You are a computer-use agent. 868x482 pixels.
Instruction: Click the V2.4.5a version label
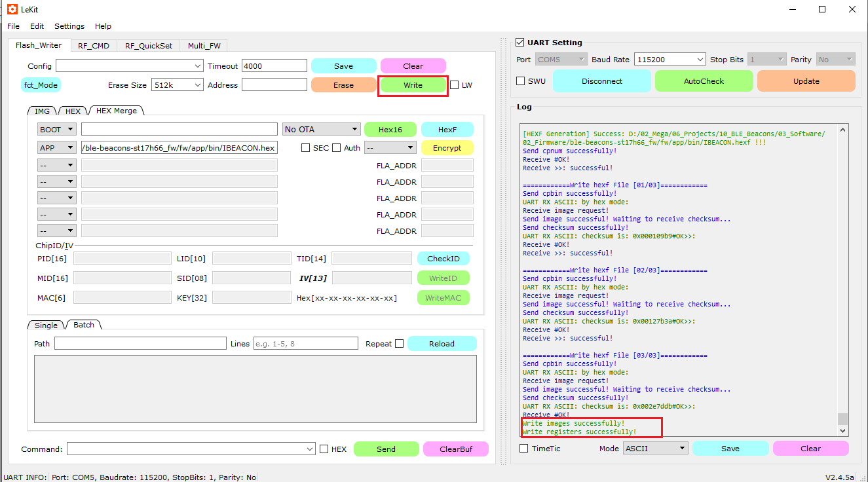click(840, 477)
